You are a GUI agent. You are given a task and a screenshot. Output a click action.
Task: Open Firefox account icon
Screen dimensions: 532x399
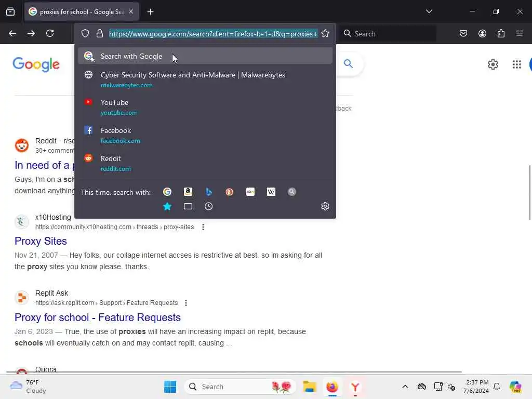pos(482,33)
